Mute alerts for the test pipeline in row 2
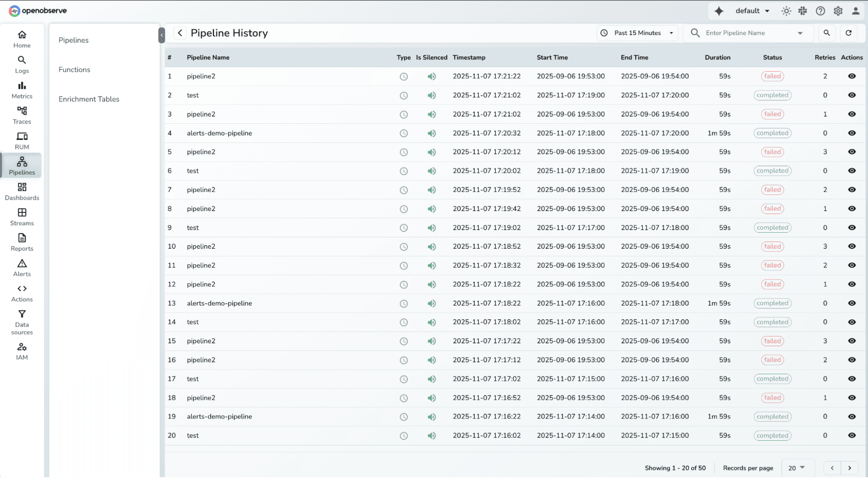The image size is (868, 478). click(432, 95)
